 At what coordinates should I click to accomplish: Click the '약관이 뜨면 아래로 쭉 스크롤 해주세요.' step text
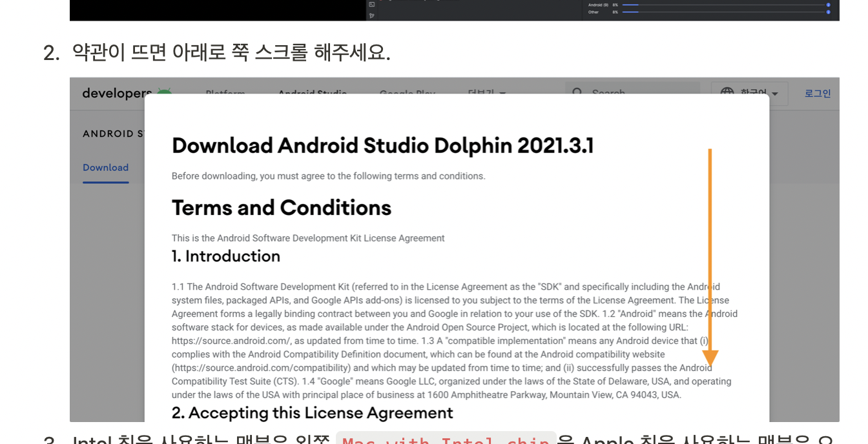click(231, 52)
